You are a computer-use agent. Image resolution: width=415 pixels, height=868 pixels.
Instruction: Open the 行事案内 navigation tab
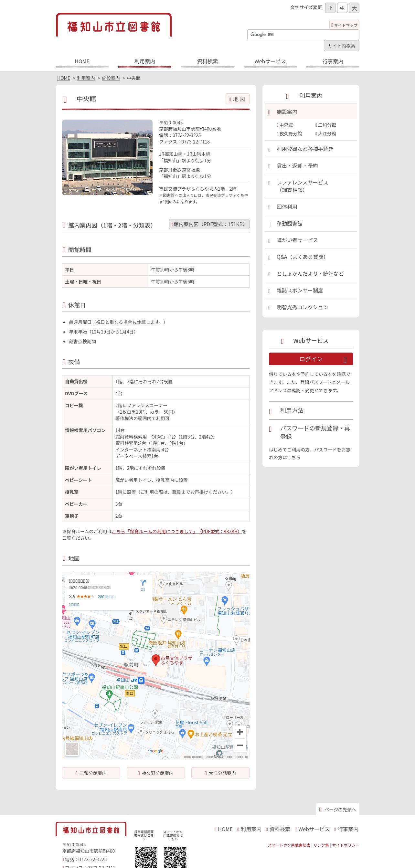(x=333, y=62)
